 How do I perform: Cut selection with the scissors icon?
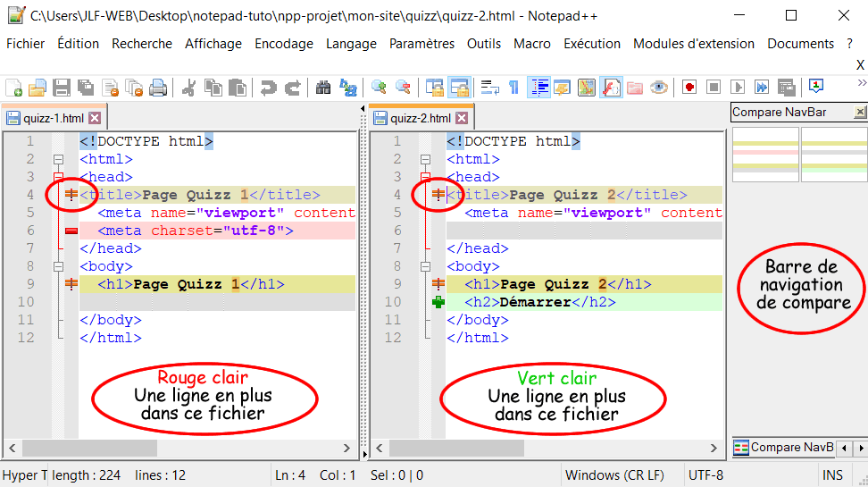click(x=188, y=88)
